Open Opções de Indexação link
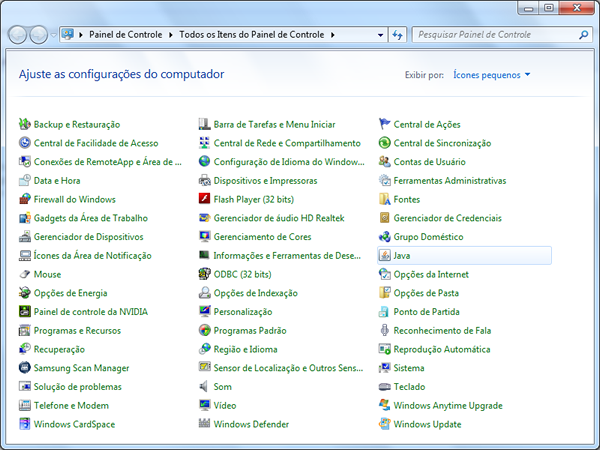The image size is (600, 450). (x=256, y=293)
